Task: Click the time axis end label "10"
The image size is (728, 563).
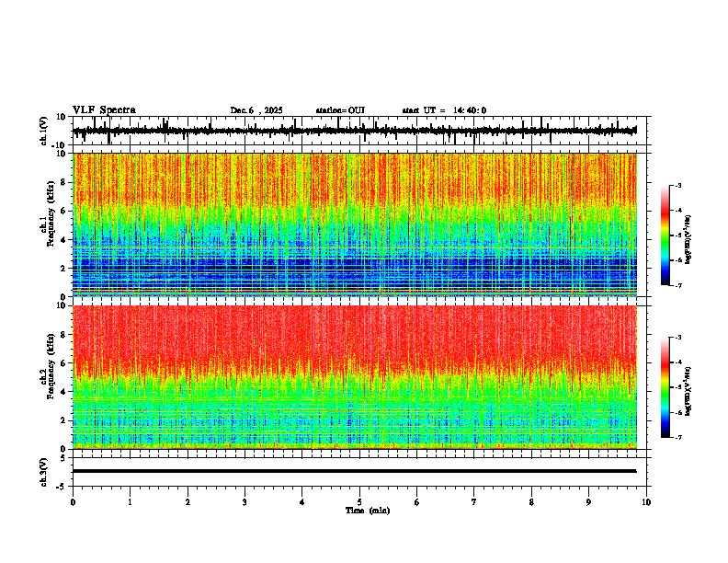Action: pyautogui.click(x=646, y=502)
